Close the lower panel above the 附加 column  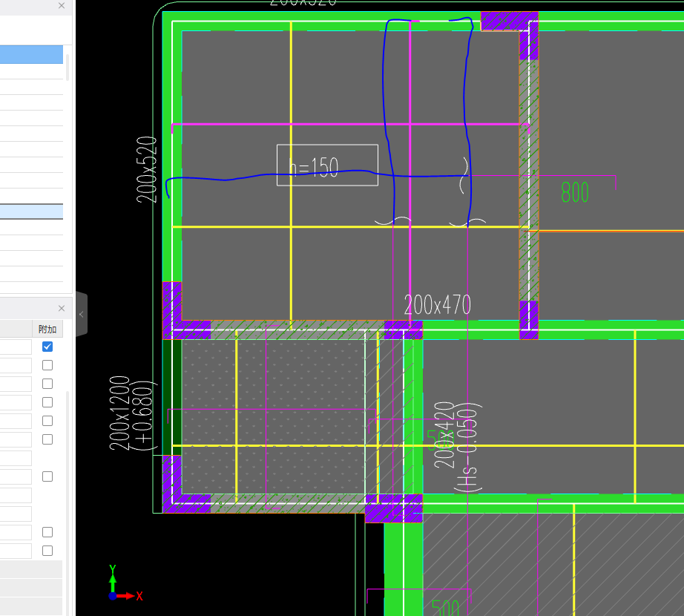(x=62, y=309)
